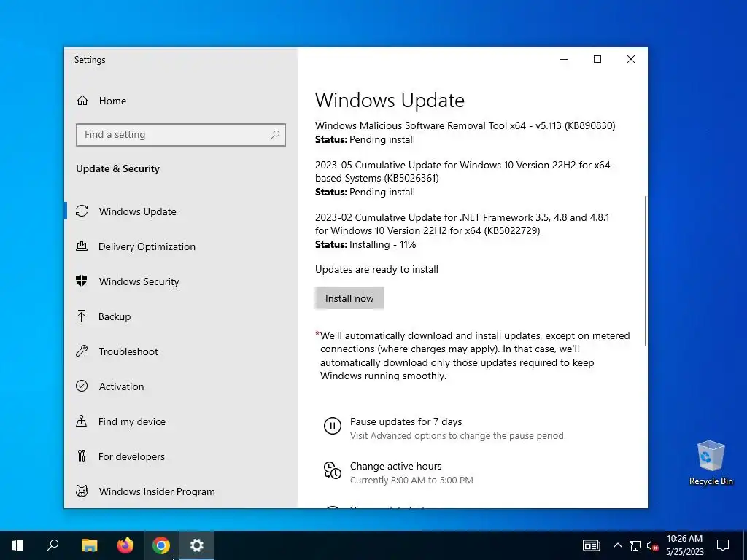Viewport: 747px width, 560px height.
Task: Select Pause updates for 7 days
Action: (x=406, y=421)
